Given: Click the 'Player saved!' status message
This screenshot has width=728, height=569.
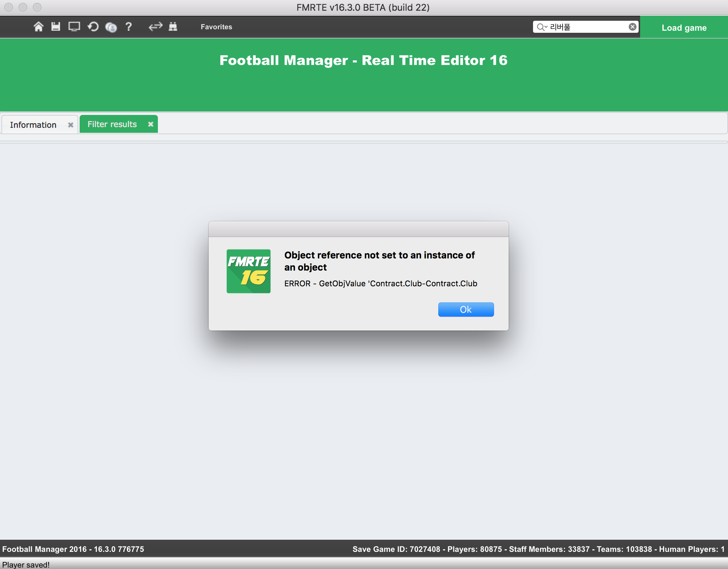Looking at the screenshot, I should (26, 565).
